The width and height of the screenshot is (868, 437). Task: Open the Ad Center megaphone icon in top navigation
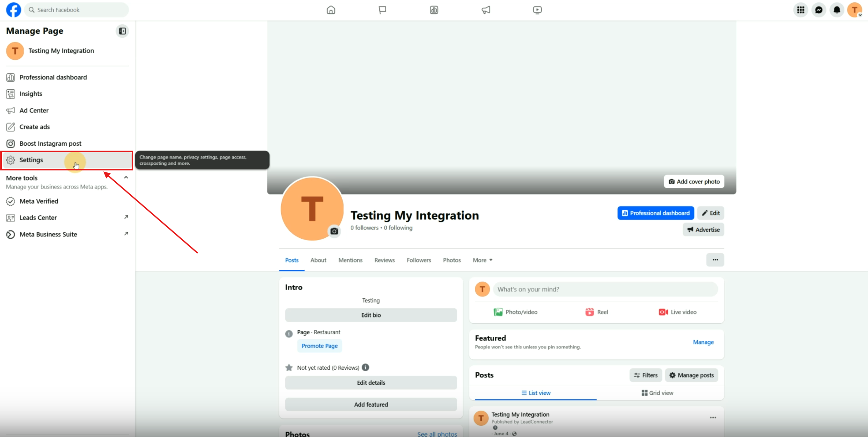pos(486,10)
